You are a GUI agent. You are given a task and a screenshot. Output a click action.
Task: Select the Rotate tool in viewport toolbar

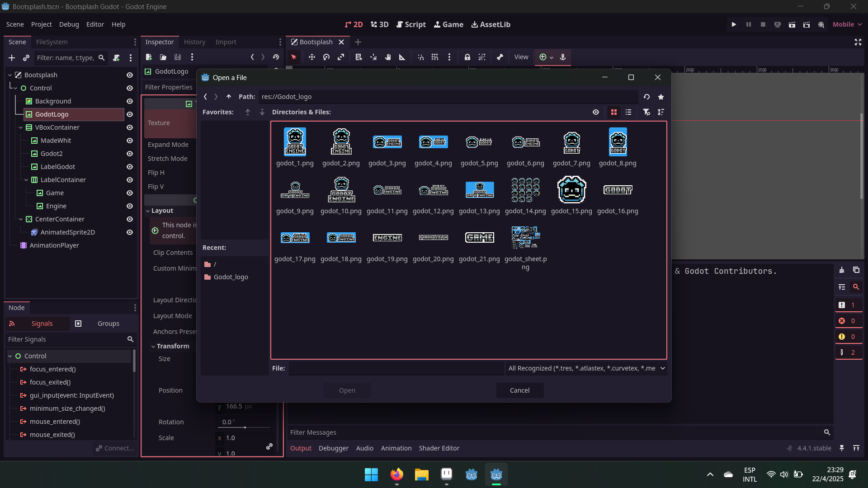(326, 57)
